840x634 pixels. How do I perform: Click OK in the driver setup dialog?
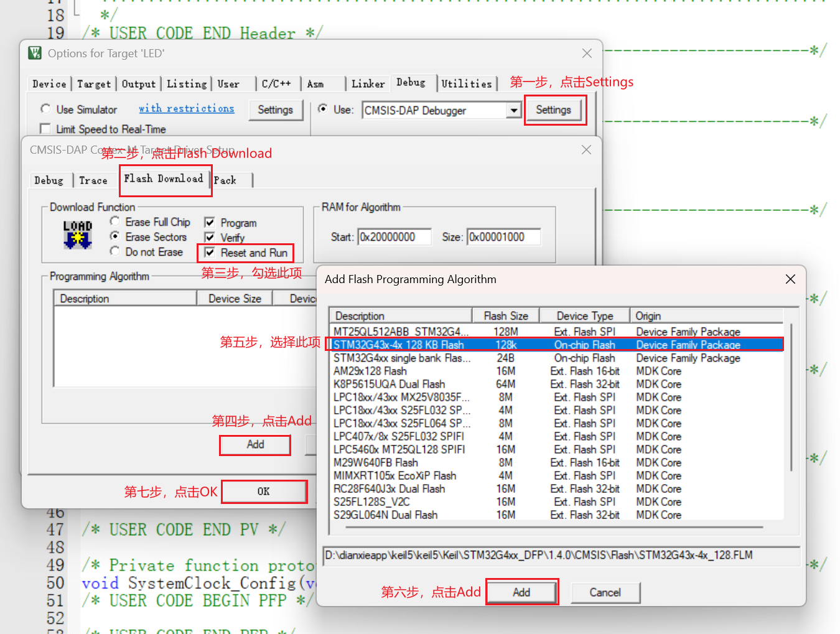click(264, 492)
